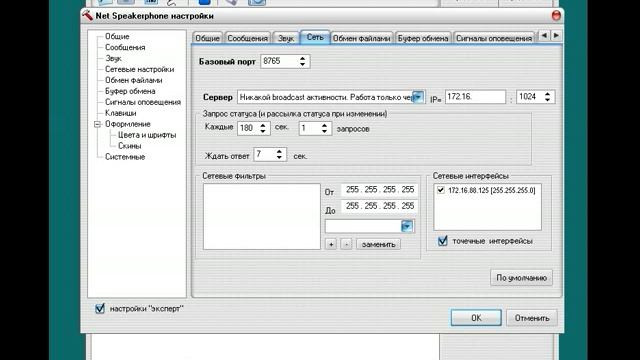Adjust Ждать ответ spinner arrows
640x360 pixels.
280,154
